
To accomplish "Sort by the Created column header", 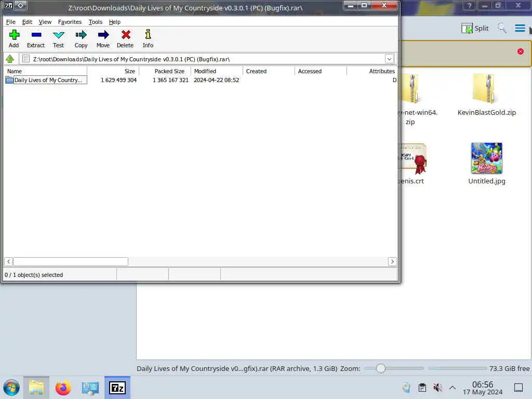I will tap(269, 71).
